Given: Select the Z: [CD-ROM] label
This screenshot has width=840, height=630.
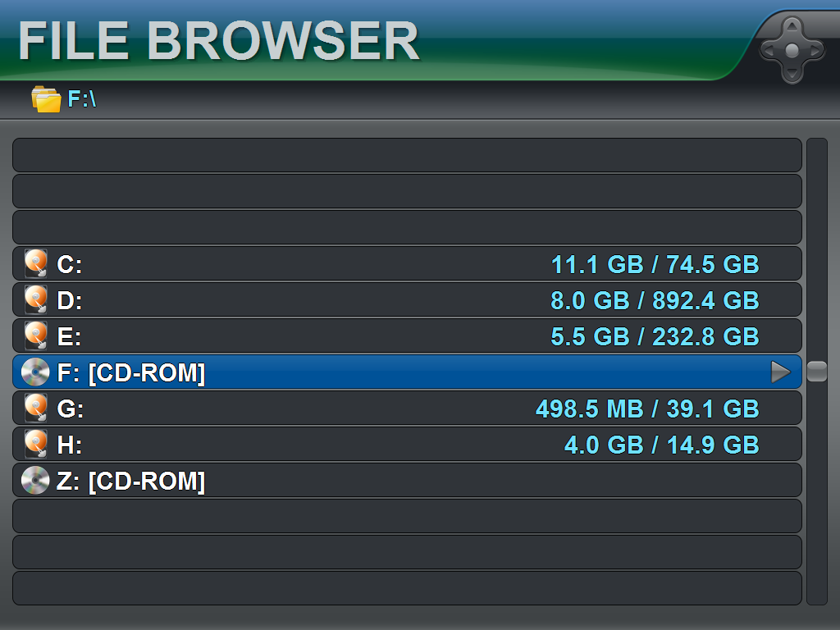Looking at the screenshot, I should [x=130, y=482].
